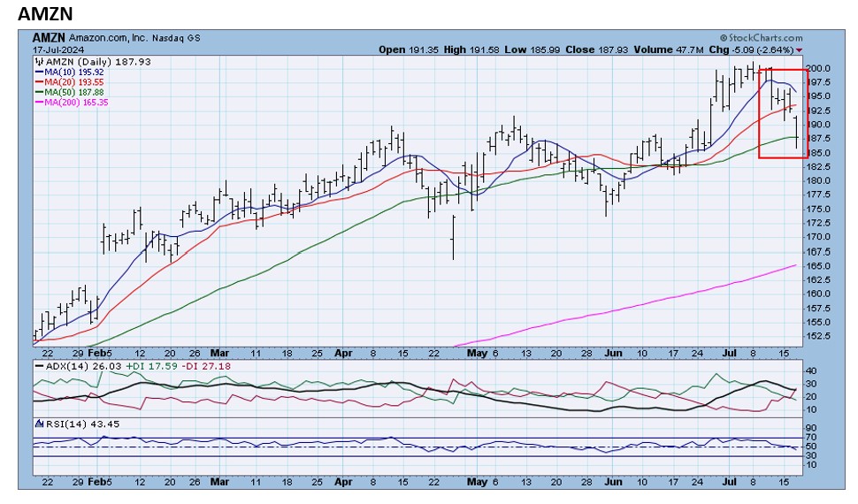Click the red down-triangle next to Chg

point(800,50)
